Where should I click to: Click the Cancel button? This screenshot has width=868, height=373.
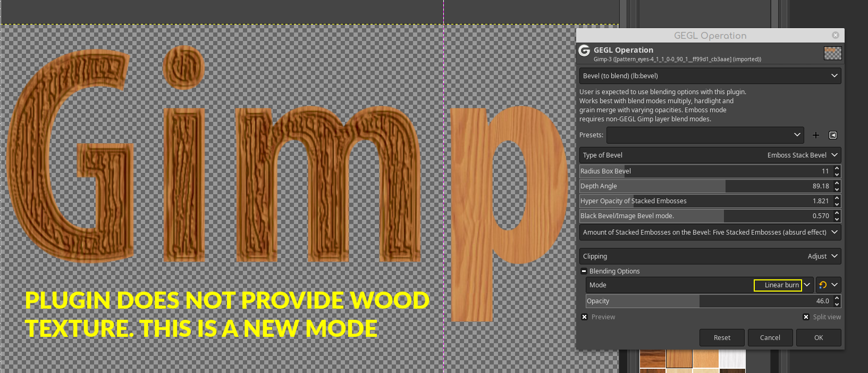(x=770, y=337)
